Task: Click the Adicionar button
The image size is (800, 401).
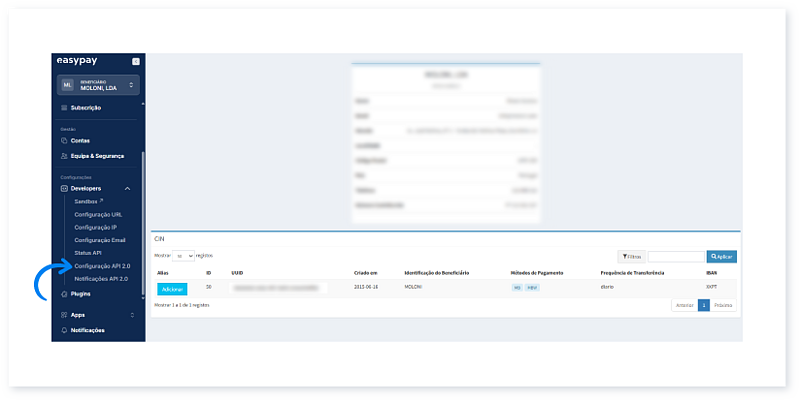Action: pyautogui.click(x=172, y=288)
